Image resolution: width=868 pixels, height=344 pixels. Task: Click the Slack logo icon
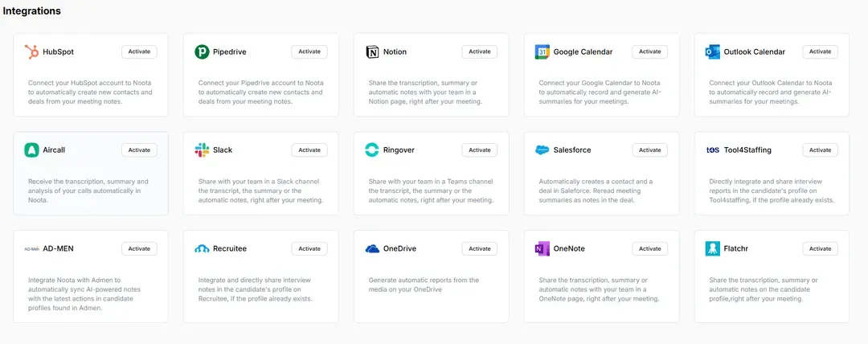(202, 150)
